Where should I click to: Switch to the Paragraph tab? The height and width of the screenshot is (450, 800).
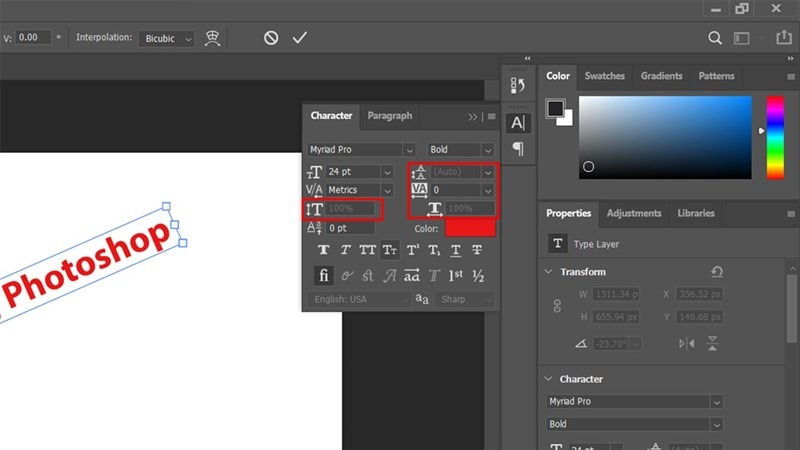(390, 116)
